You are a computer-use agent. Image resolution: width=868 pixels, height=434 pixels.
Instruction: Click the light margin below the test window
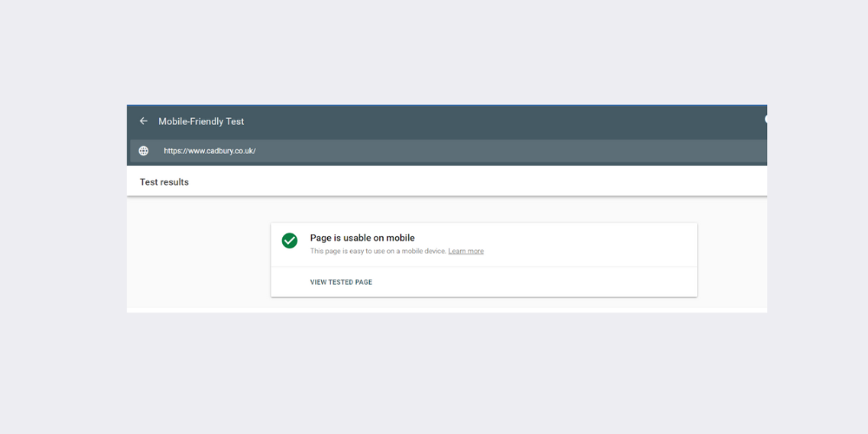pos(434,373)
